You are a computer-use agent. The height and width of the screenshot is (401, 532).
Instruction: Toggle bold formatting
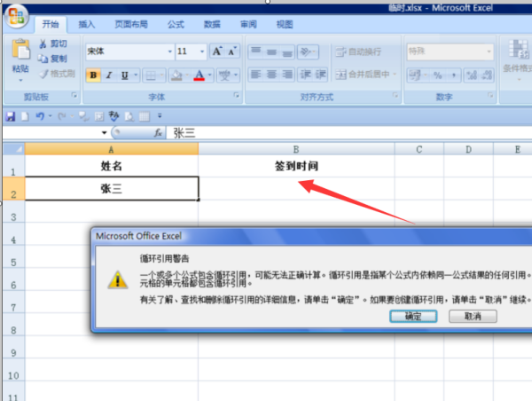(93, 75)
